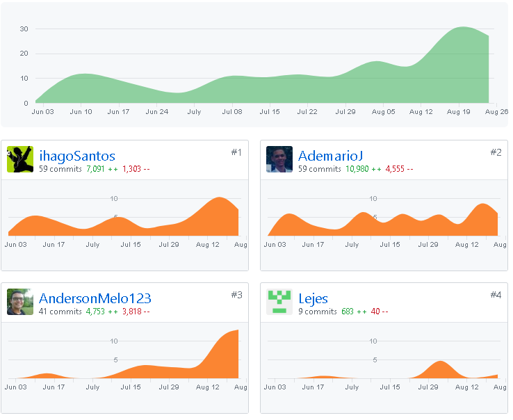Click the 20 value on main graph y-axis

click(x=24, y=54)
